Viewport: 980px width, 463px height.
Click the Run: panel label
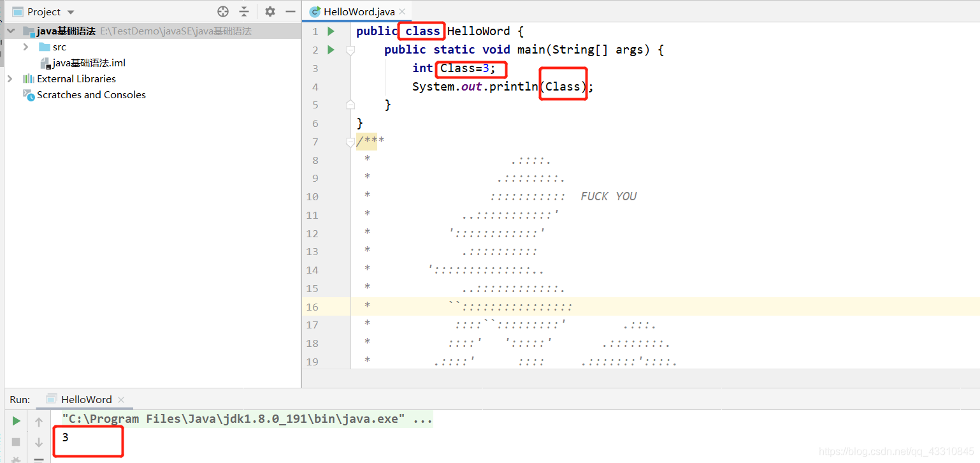pyautogui.click(x=20, y=399)
